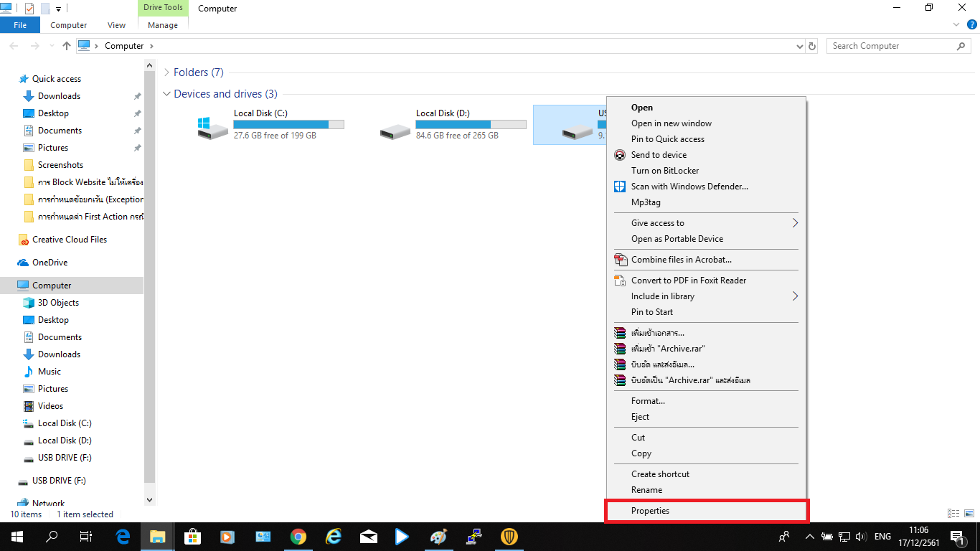This screenshot has height=551, width=980.
Task: Unpin Downloads from Quick access
Action: pos(137,96)
